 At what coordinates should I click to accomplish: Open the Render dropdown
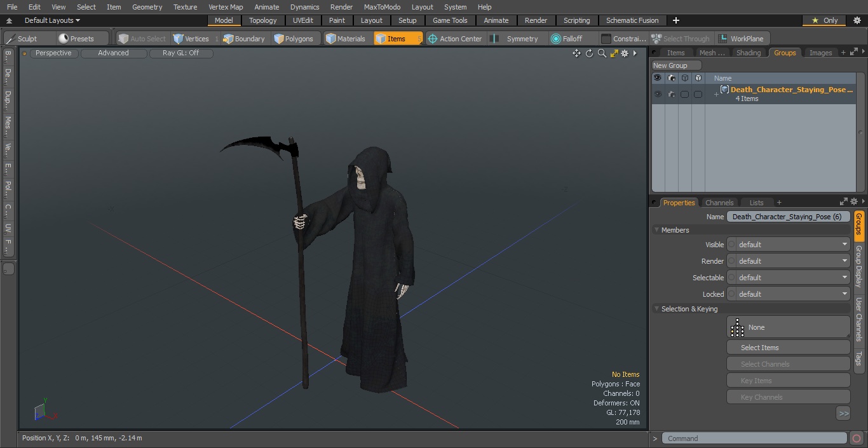click(x=793, y=261)
